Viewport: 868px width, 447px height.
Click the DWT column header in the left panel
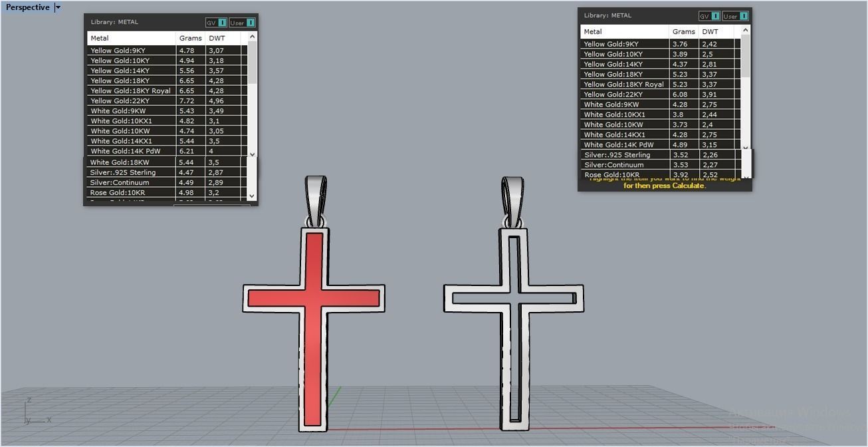(223, 38)
